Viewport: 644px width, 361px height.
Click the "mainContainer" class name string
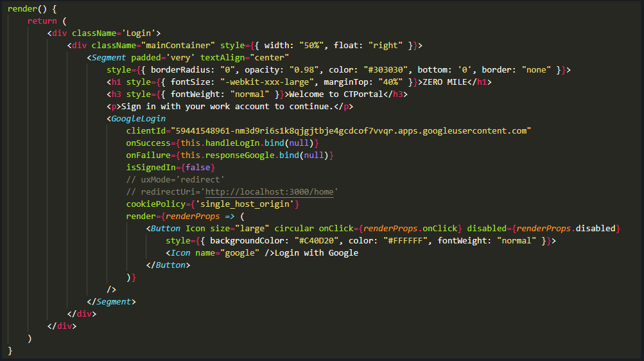tap(178, 45)
